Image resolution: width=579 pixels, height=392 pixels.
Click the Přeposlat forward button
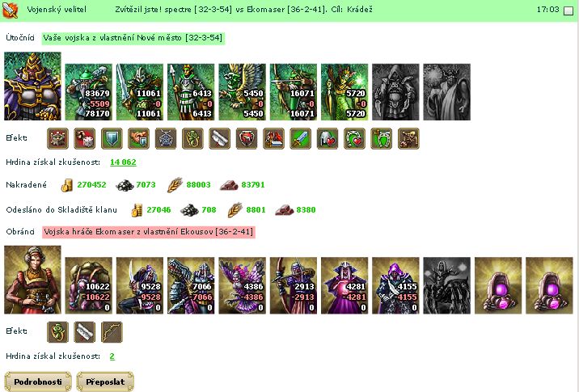(105, 381)
